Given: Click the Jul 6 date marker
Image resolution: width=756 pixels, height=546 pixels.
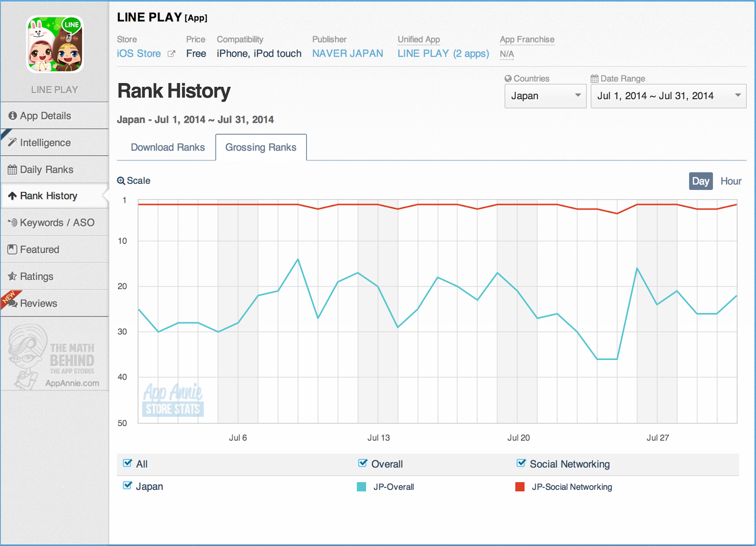Looking at the screenshot, I should click(x=238, y=438).
